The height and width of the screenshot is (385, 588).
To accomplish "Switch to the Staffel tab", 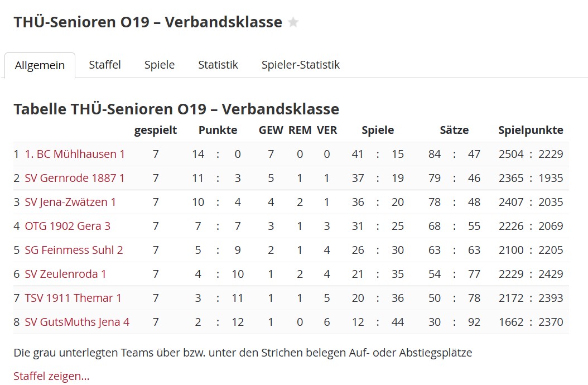I will click(x=105, y=65).
